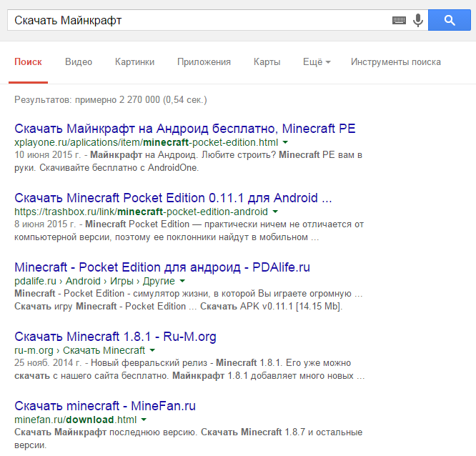Expand arrow next to ru-m.org breadcrumb
Screen dimensions: 476x456
152,350
